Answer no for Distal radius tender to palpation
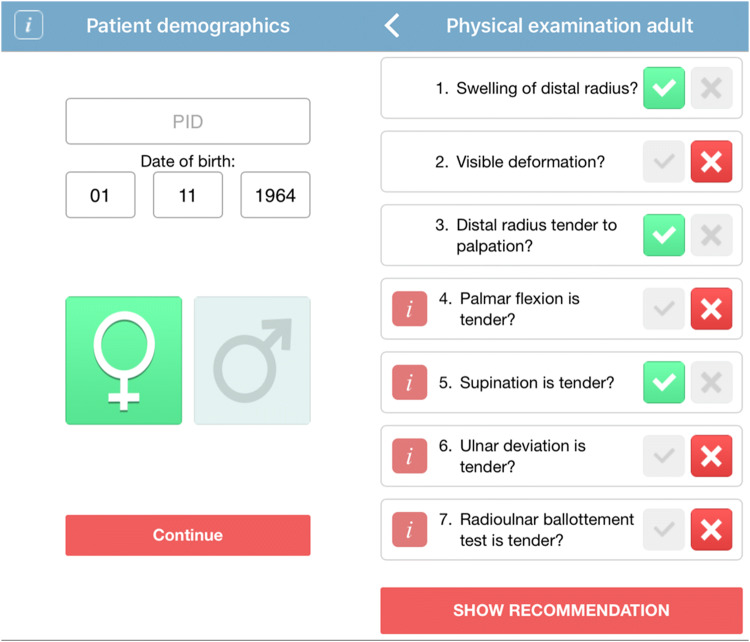 click(x=711, y=235)
